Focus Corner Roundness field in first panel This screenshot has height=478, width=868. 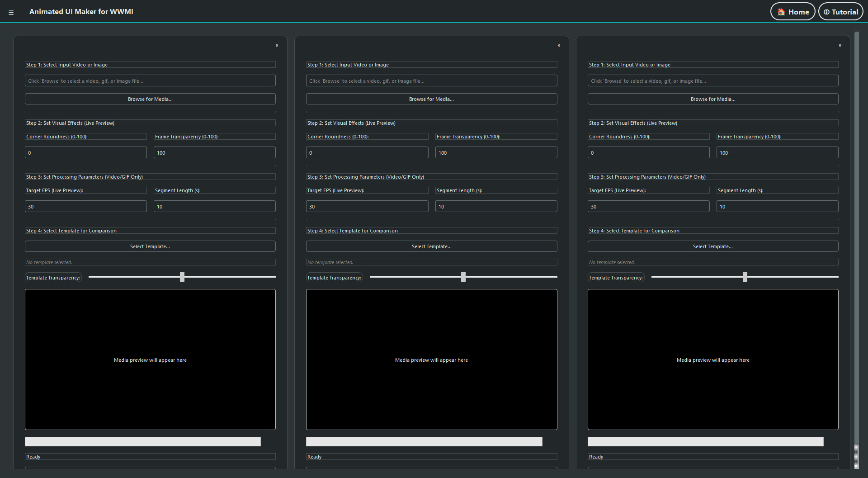point(86,153)
